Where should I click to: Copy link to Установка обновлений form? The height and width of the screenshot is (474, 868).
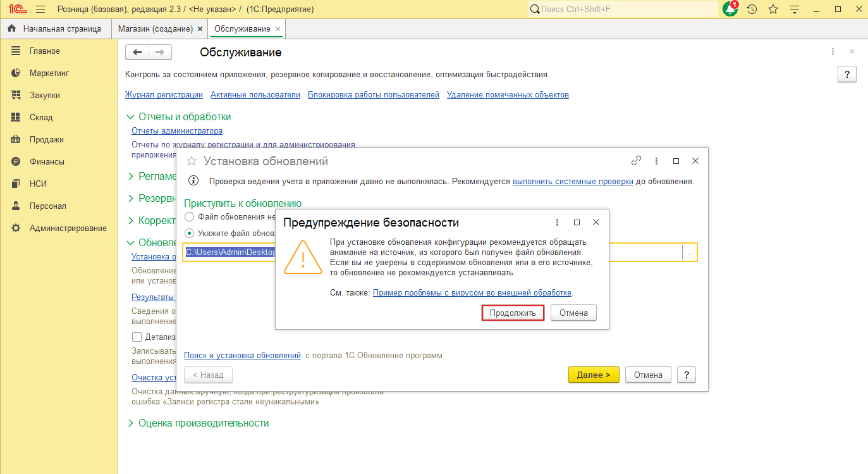(x=637, y=161)
